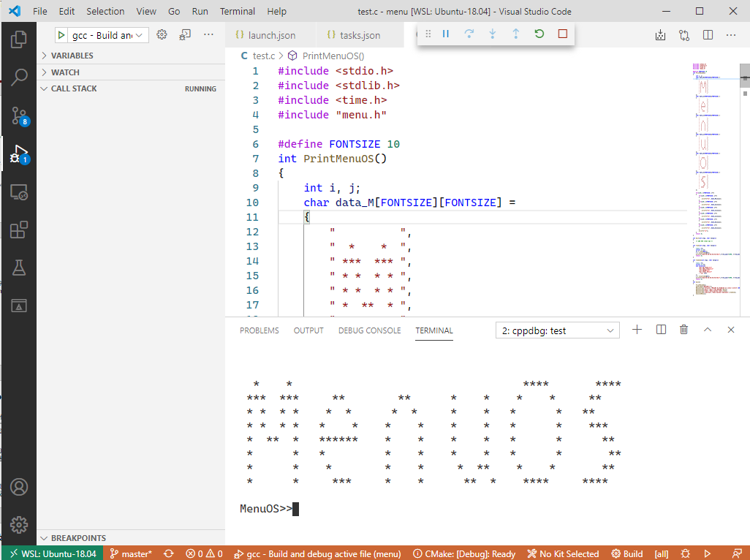Open the Extensions sidebar view

click(x=19, y=230)
